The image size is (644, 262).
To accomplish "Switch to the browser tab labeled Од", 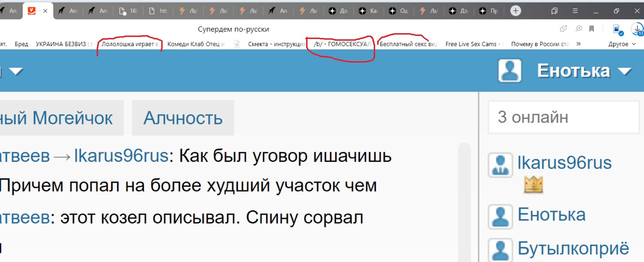I will (x=399, y=11).
